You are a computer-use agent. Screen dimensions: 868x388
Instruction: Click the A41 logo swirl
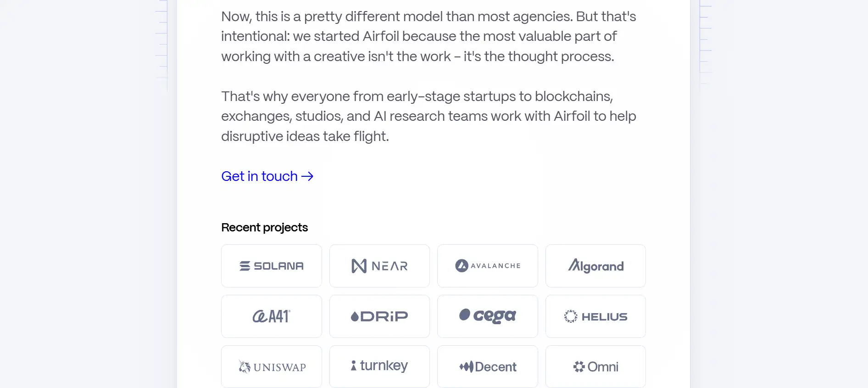[x=260, y=316]
